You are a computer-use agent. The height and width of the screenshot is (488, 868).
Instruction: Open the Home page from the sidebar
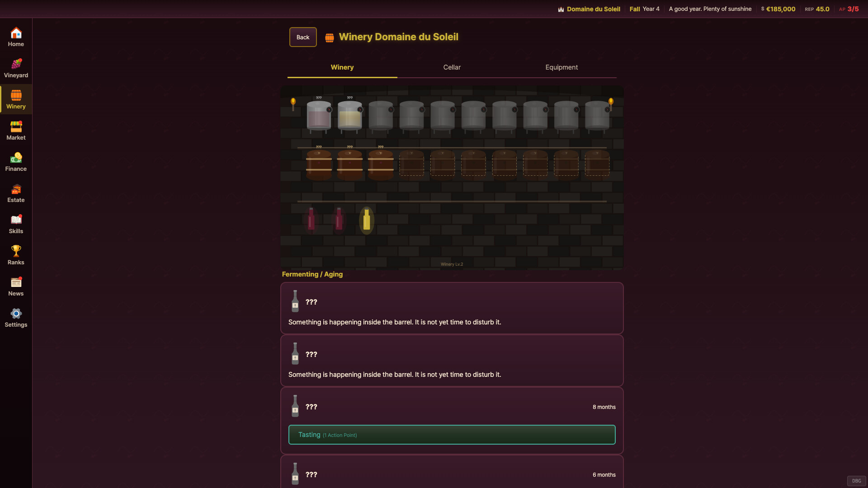pyautogui.click(x=16, y=36)
